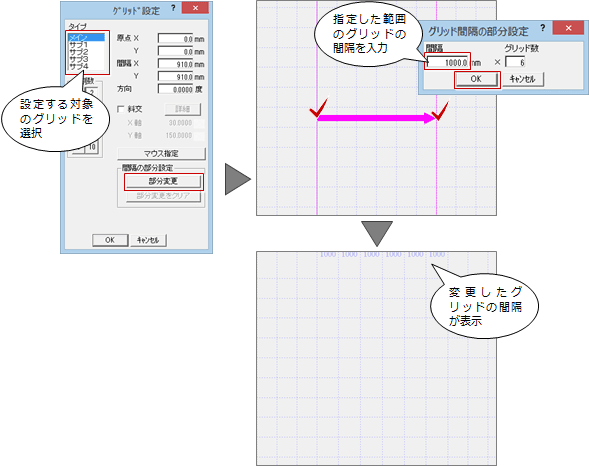This screenshot has width=589, height=466.
Task: Click the 間隔 X input field
Action: pos(175,64)
